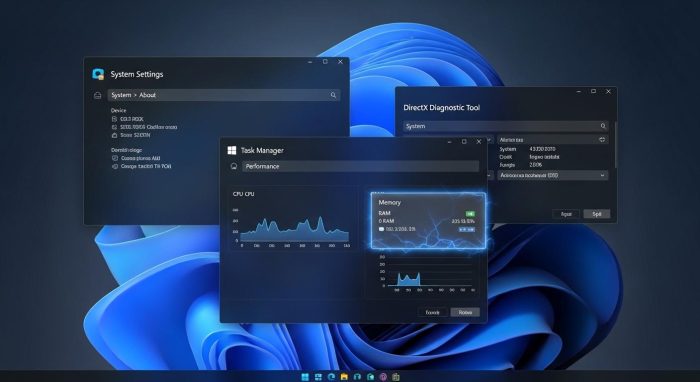This screenshot has height=382, width=700.
Task: Click the icon next to 'Soom S2.00N'
Action: click(x=115, y=135)
